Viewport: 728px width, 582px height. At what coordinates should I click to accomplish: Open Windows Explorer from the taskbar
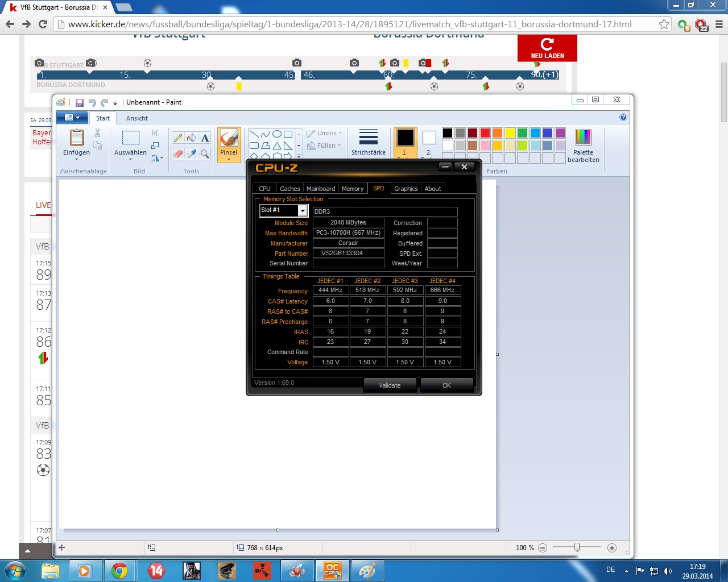(x=51, y=571)
